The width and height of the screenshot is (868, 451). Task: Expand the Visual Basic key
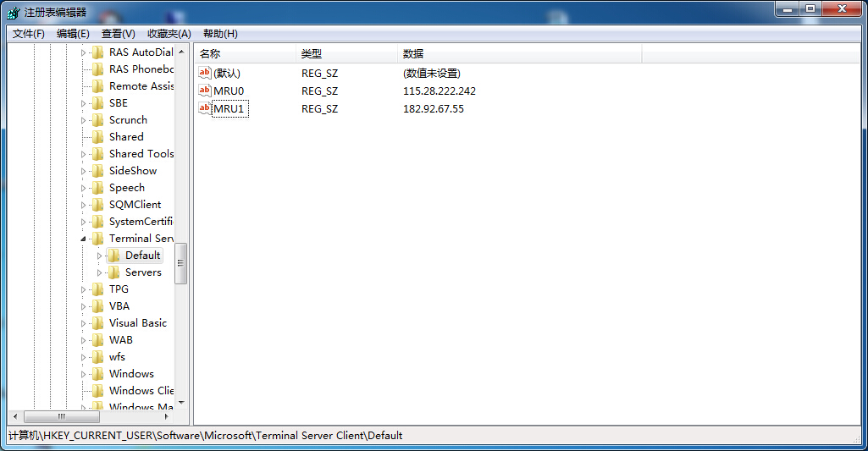tap(84, 323)
